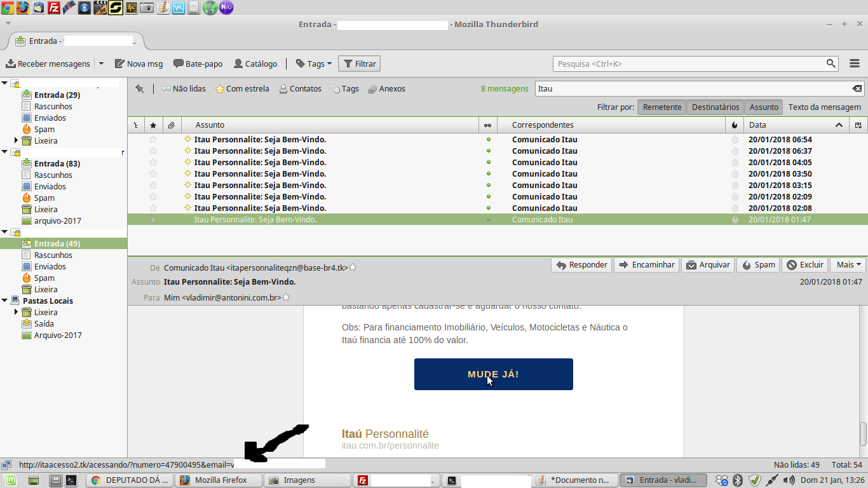
Task: Click the pin filter bar icon
Action: (x=140, y=89)
